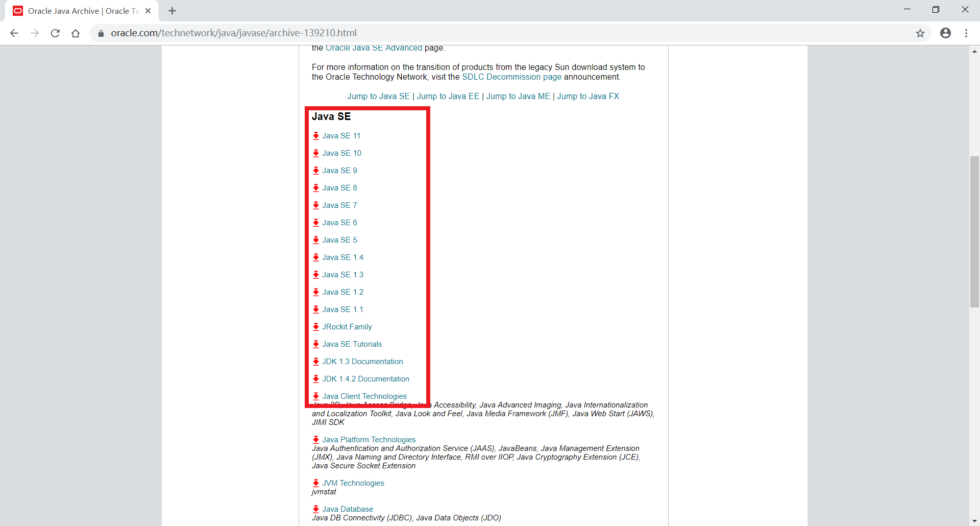The height and width of the screenshot is (526, 980).
Task: Open the Chrome menu with three dots
Action: [966, 33]
